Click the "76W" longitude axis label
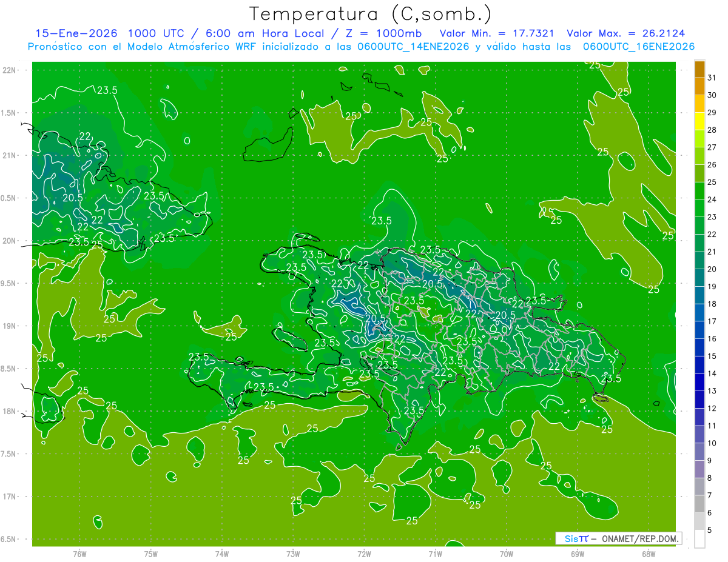728x562 pixels. [x=79, y=554]
